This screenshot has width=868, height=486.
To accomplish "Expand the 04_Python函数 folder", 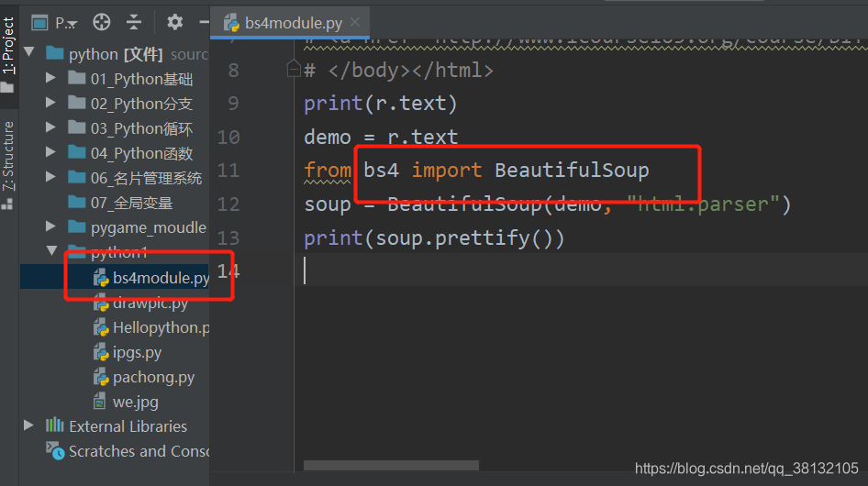I will click(50, 151).
